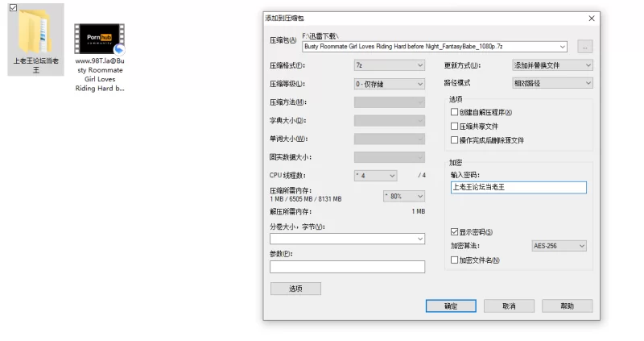Viewport: 644px width, 341px height.
Task: Click the 确定 button
Action: point(451,306)
